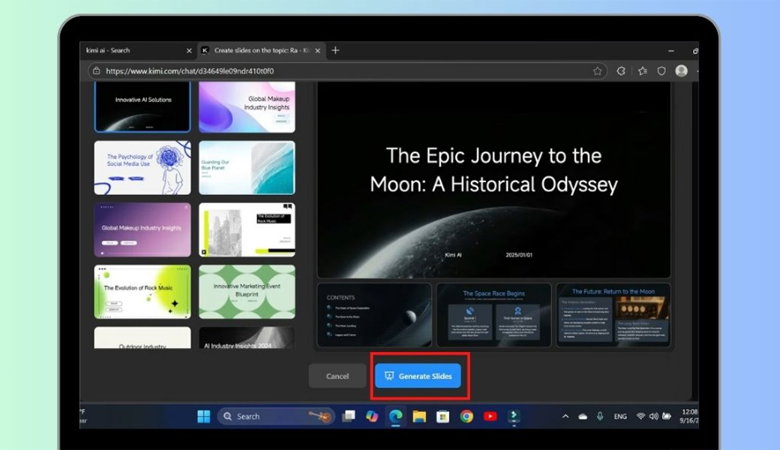Open the Contents slide preview
The height and width of the screenshot is (450, 780).
[x=375, y=315]
